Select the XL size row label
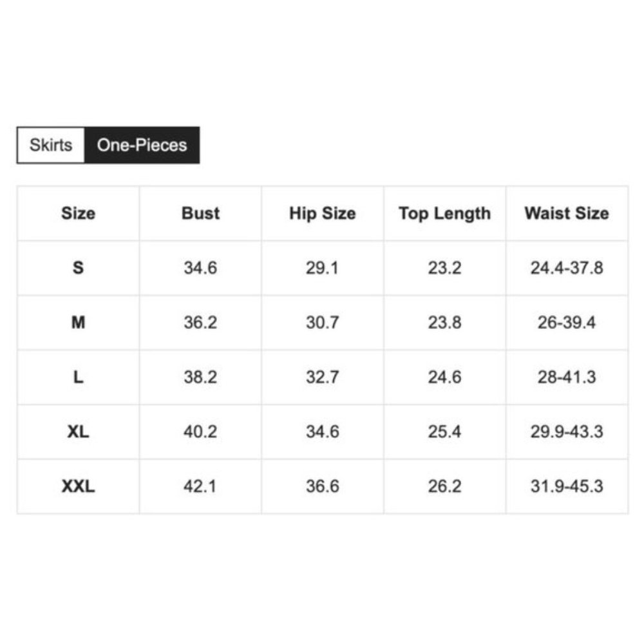The width and height of the screenshot is (644, 644). coord(78,431)
